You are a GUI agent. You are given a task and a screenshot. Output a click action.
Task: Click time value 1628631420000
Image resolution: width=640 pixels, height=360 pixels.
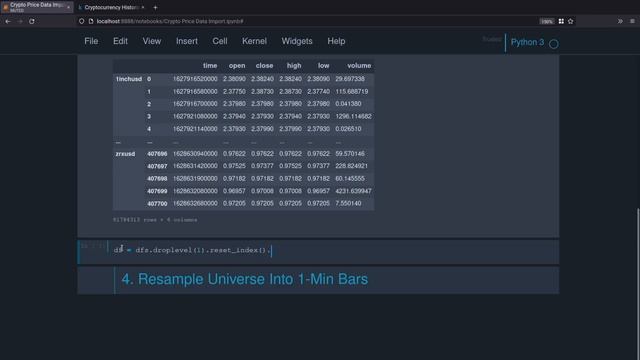point(195,166)
